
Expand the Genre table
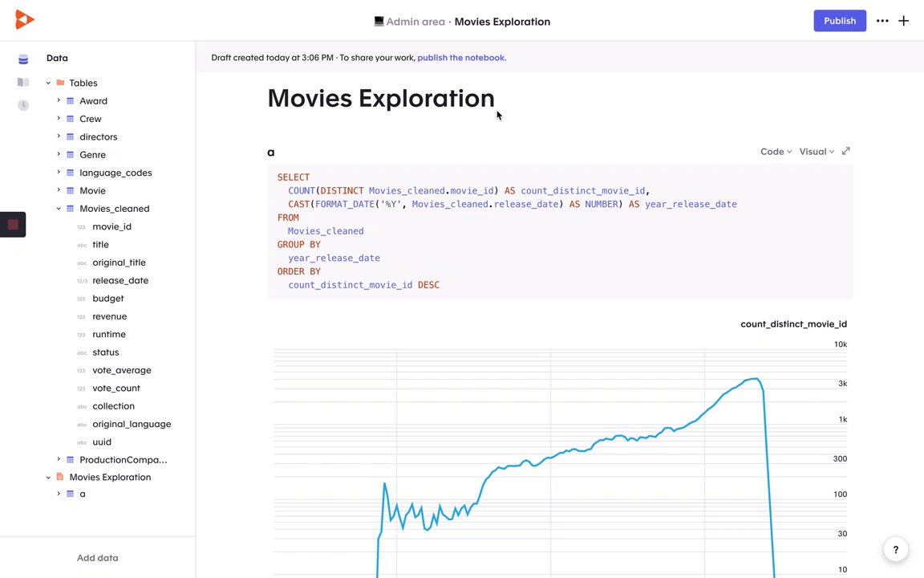(59, 154)
